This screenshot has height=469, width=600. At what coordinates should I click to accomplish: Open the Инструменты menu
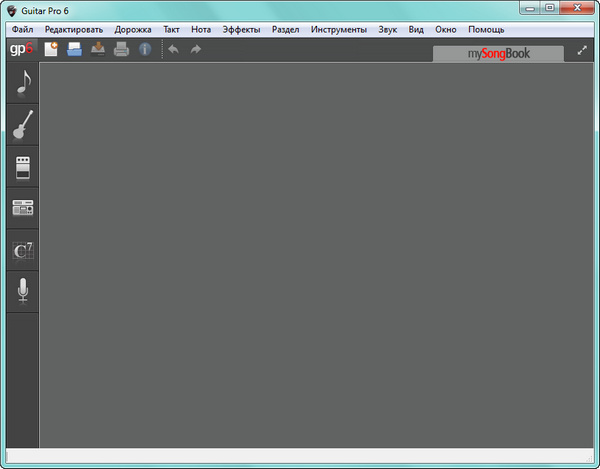point(339,29)
